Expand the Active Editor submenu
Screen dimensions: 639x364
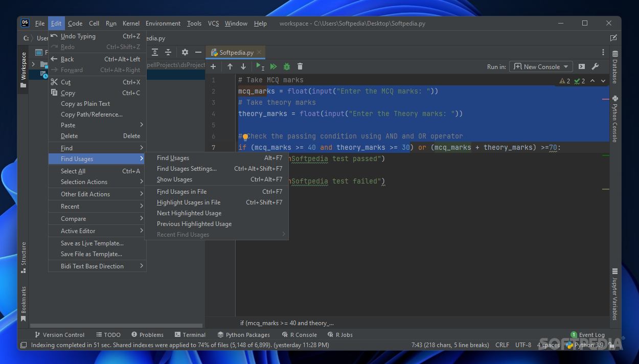coord(97,231)
